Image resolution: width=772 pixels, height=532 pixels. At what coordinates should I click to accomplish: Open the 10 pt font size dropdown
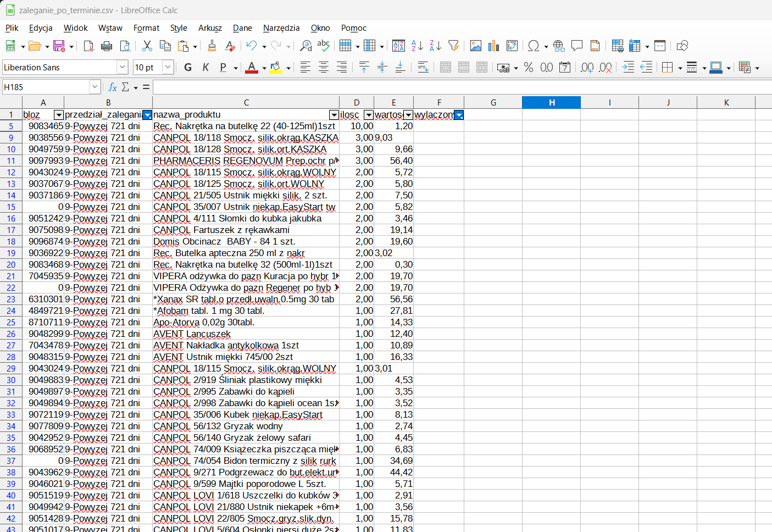[168, 68]
